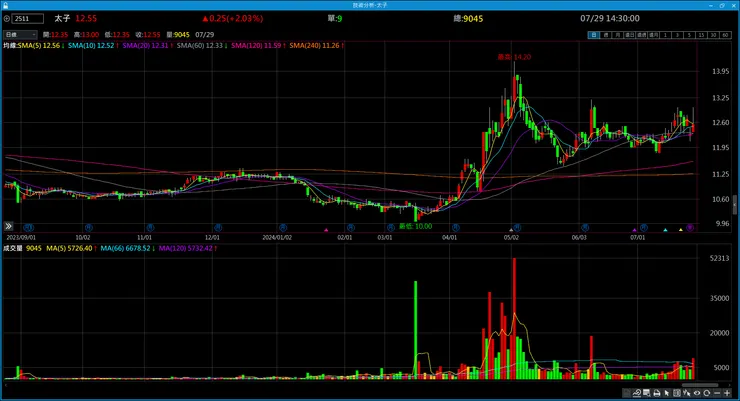Click the 總:9045 total volume value

[x=468, y=18]
